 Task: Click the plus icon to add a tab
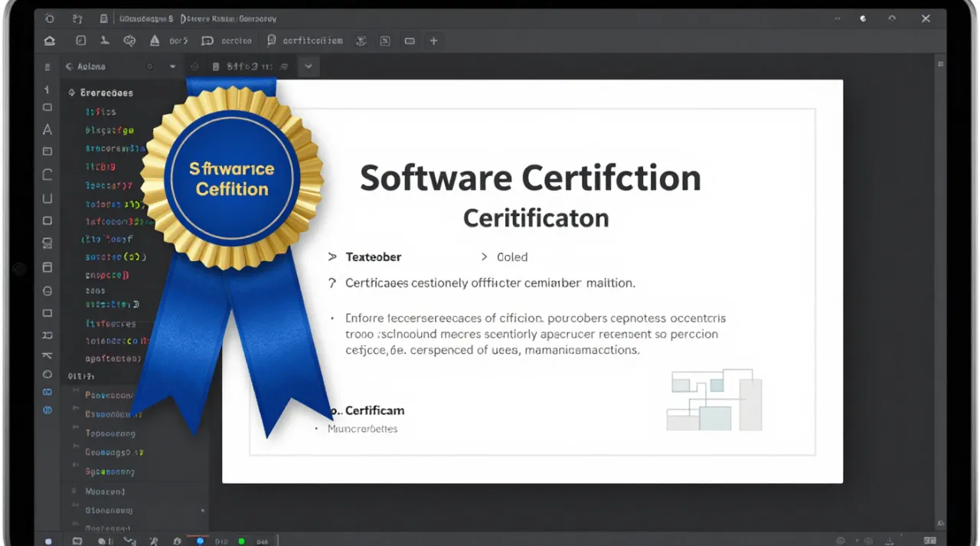pyautogui.click(x=433, y=41)
